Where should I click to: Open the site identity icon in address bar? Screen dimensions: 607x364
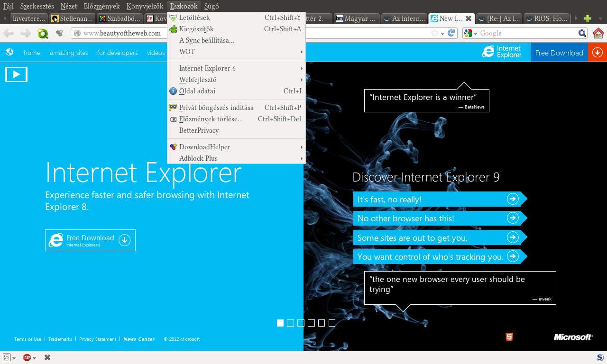(77, 33)
